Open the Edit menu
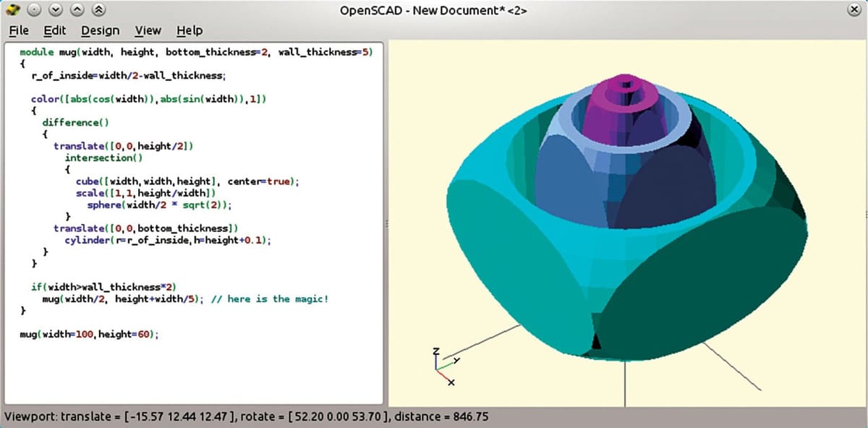The width and height of the screenshot is (868, 428). 54,30
